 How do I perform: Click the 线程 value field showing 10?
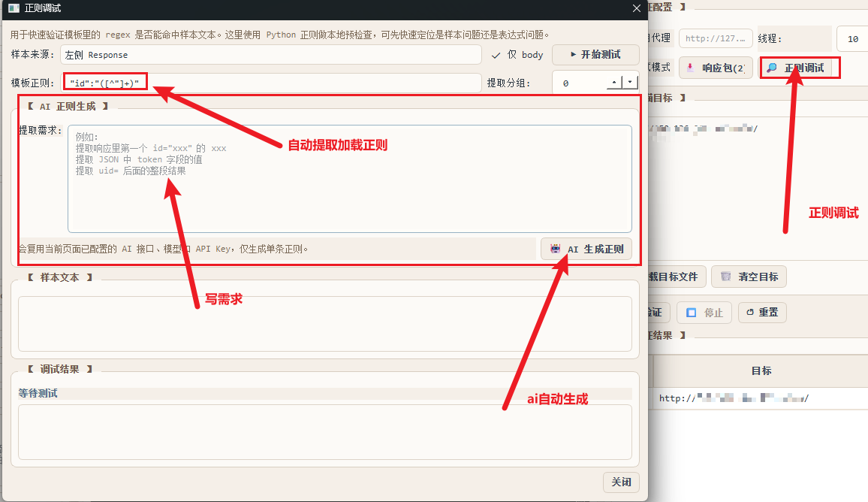[x=851, y=39]
